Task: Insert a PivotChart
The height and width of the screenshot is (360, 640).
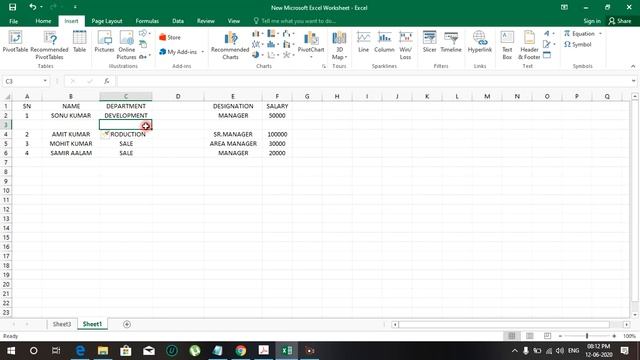Action: click(x=311, y=44)
